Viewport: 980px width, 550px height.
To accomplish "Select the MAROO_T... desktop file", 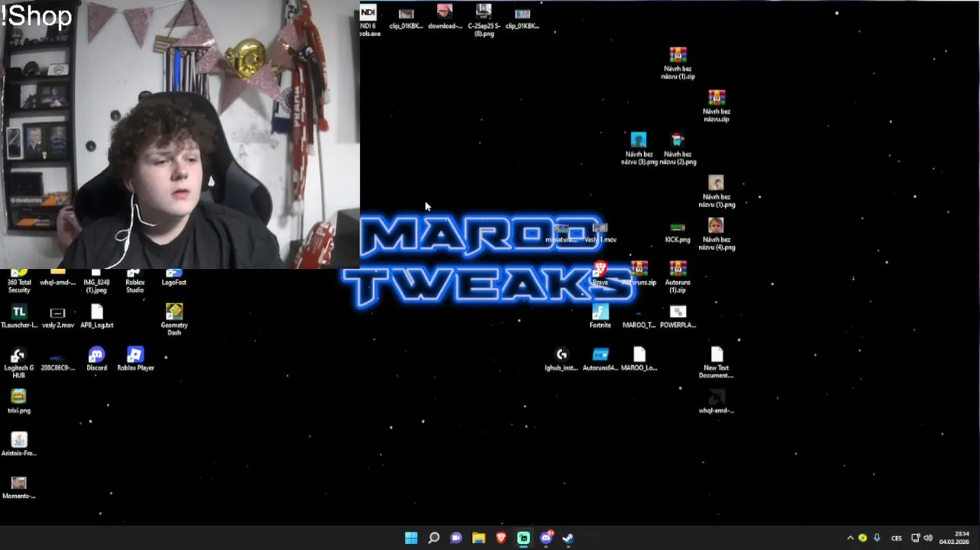I will click(639, 319).
